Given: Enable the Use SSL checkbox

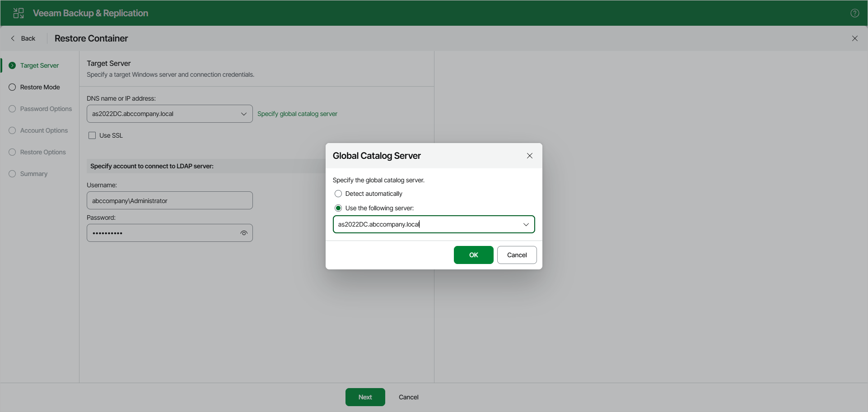Looking at the screenshot, I should (x=92, y=135).
